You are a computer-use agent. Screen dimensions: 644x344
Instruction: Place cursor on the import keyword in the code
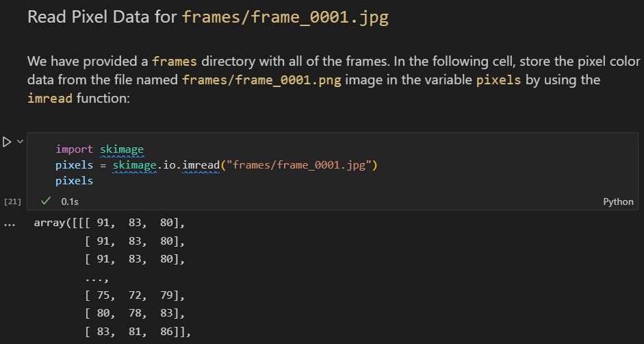tap(75, 149)
